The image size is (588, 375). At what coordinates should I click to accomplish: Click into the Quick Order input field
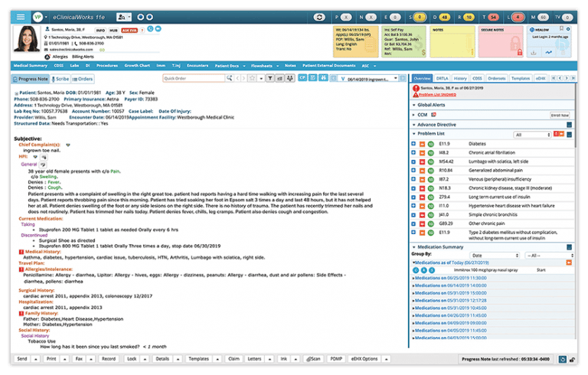click(194, 78)
